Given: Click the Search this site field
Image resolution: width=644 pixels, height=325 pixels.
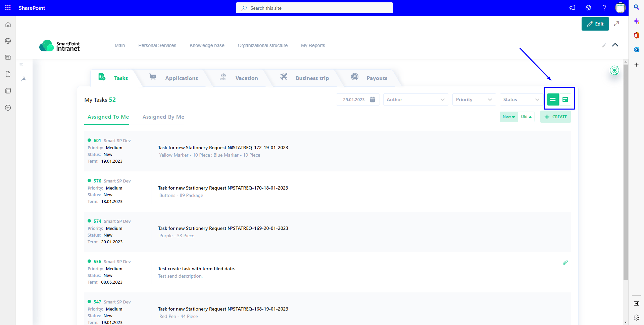Looking at the screenshot, I should [314, 8].
